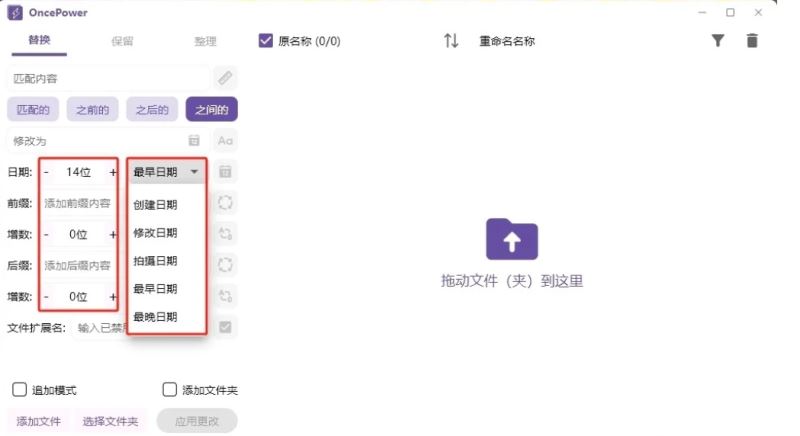Select the 之间的 mode button
The width and height of the screenshot is (800, 436).
pyautogui.click(x=212, y=110)
